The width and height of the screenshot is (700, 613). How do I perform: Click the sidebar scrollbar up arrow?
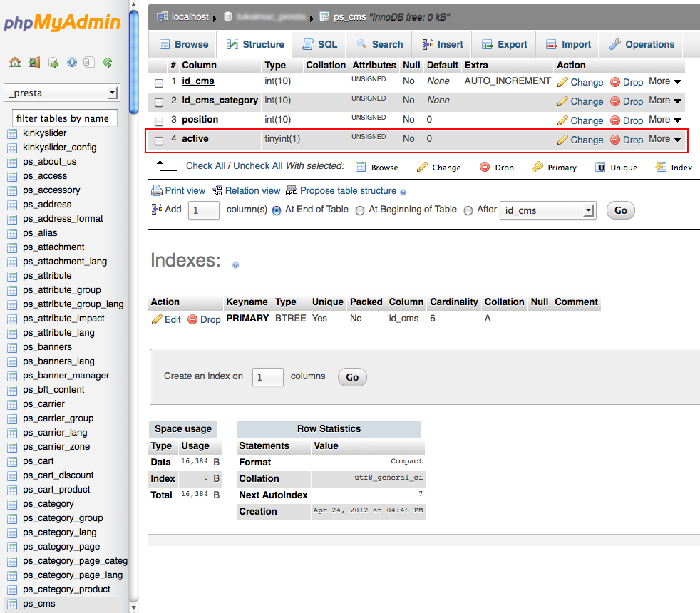click(x=133, y=5)
